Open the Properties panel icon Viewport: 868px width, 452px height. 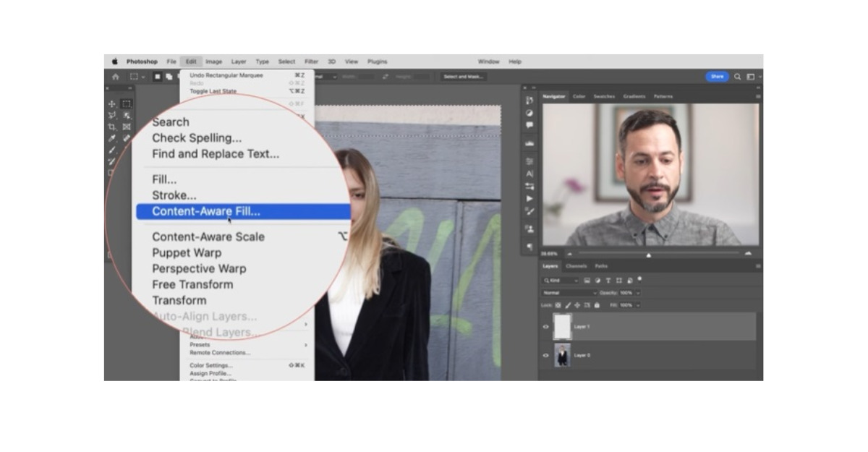(x=529, y=161)
